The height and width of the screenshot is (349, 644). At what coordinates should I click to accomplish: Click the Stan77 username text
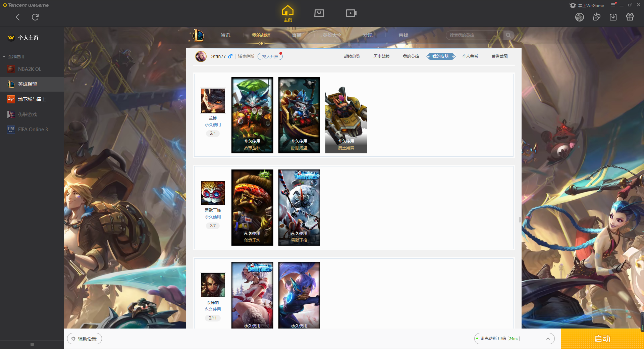click(x=218, y=56)
